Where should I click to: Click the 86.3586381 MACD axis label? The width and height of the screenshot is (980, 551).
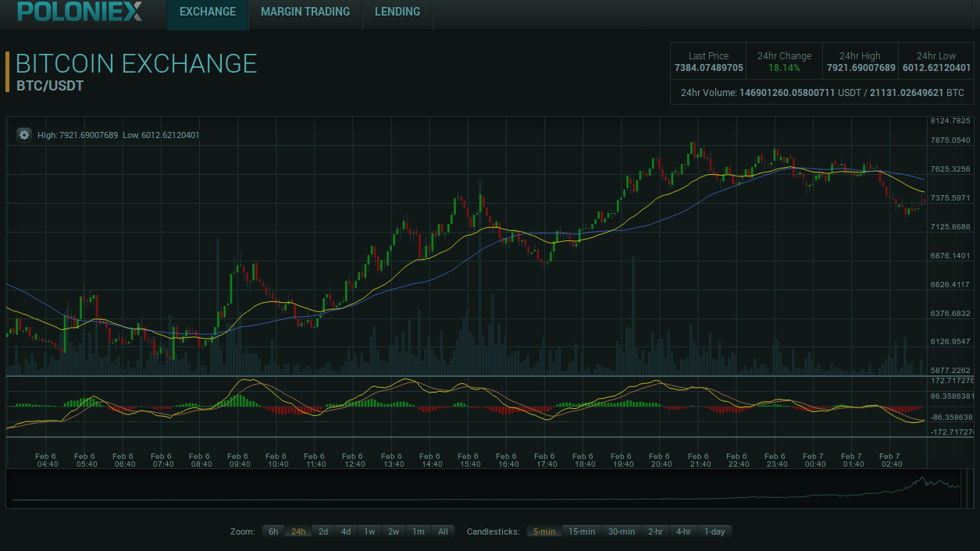pyautogui.click(x=953, y=396)
